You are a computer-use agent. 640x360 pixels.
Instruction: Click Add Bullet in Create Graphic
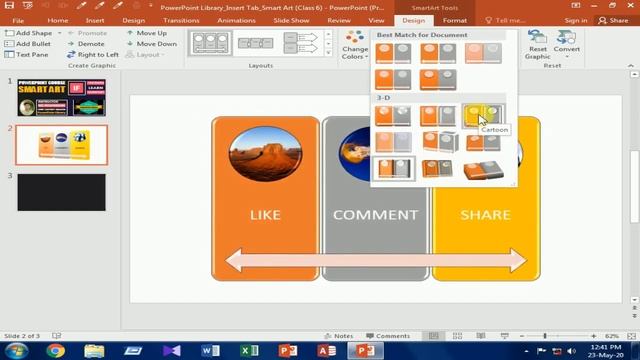pos(27,44)
